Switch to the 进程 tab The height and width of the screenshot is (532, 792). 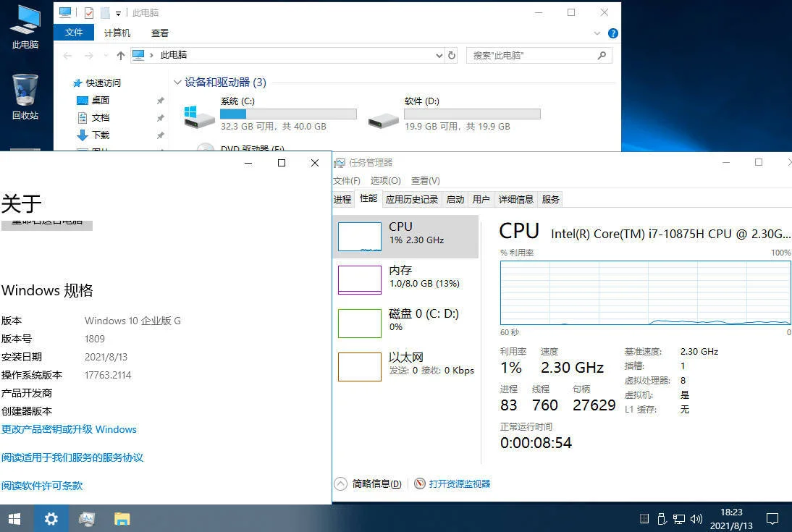pyautogui.click(x=342, y=199)
